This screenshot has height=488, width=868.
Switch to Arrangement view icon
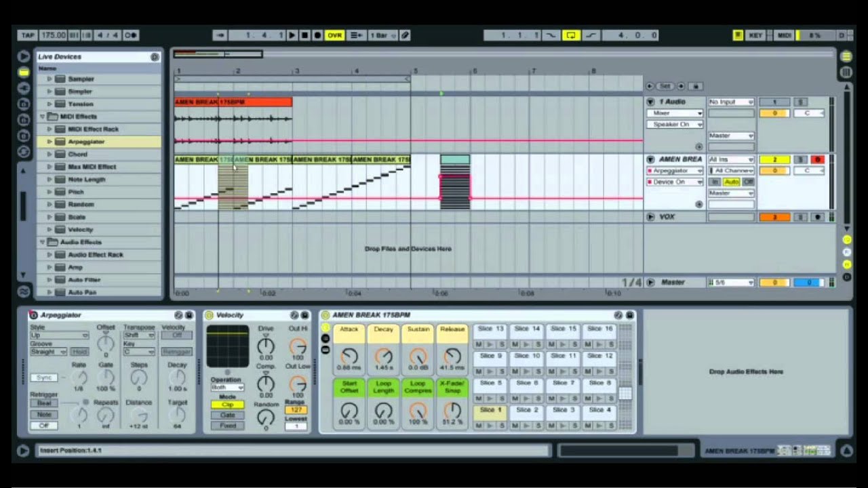(x=846, y=56)
